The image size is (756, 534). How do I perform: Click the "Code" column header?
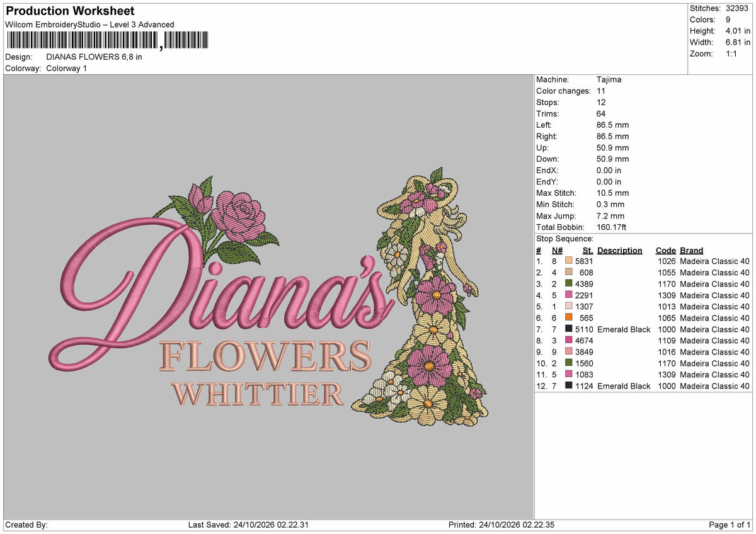pyautogui.click(x=665, y=250)
